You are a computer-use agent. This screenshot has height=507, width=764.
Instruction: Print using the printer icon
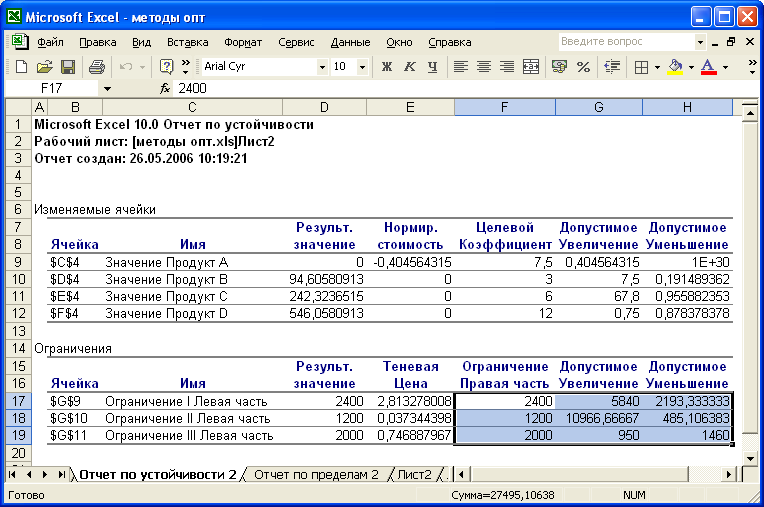tap(96, 67)
